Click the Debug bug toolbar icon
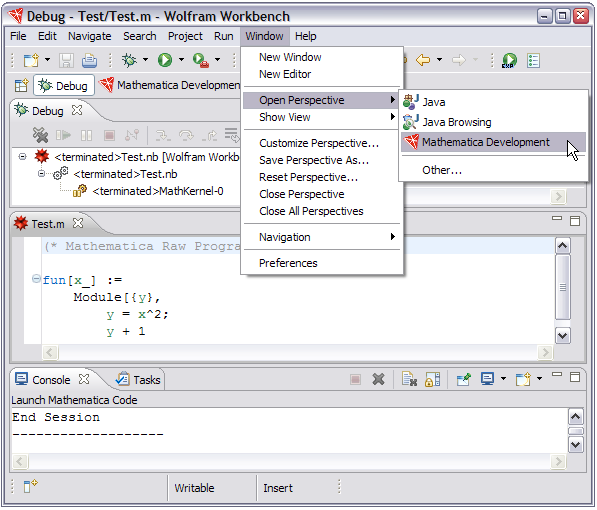 (x=129, y=60)
